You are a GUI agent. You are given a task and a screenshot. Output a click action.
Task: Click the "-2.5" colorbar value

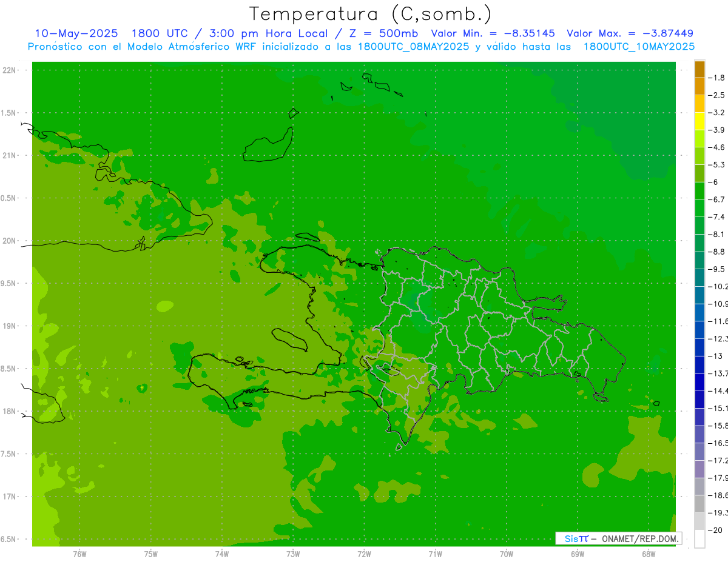coord(717,95)
